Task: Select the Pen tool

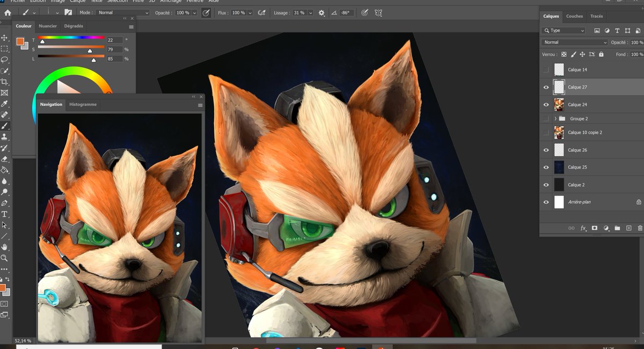Action: [4, 203]
